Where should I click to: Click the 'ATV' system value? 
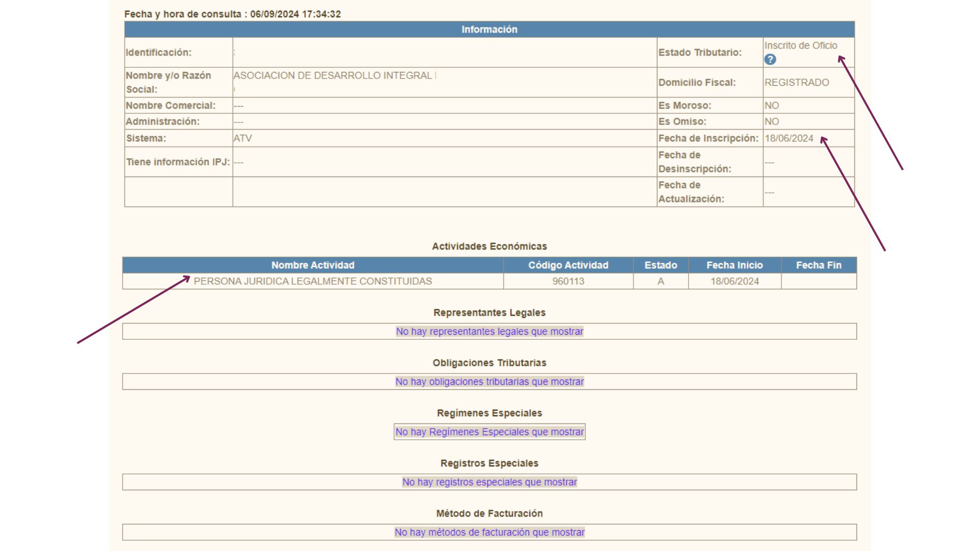pyautogui.click(x=242, y=138)
